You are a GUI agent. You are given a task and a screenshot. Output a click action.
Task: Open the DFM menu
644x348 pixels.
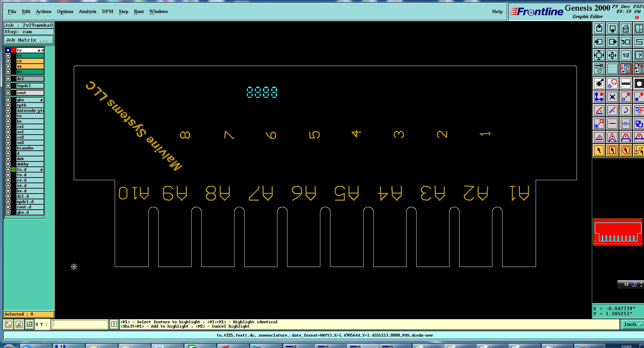tap(108, 11)
